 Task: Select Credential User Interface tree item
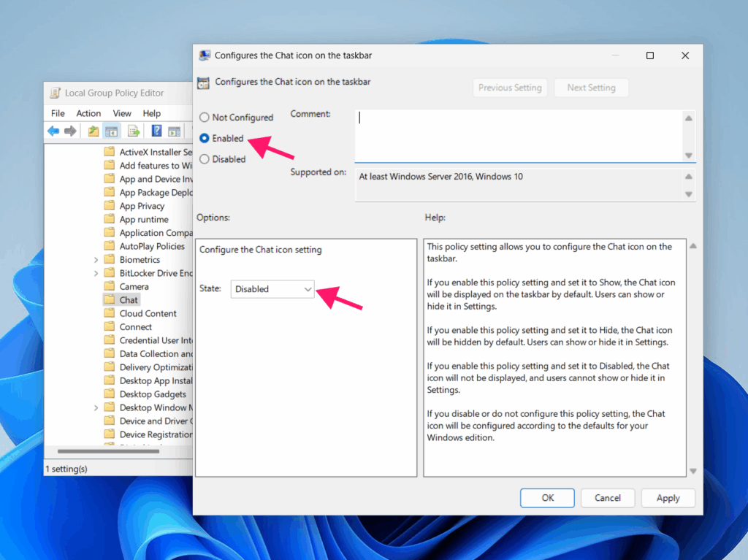[x=156, y=340]
